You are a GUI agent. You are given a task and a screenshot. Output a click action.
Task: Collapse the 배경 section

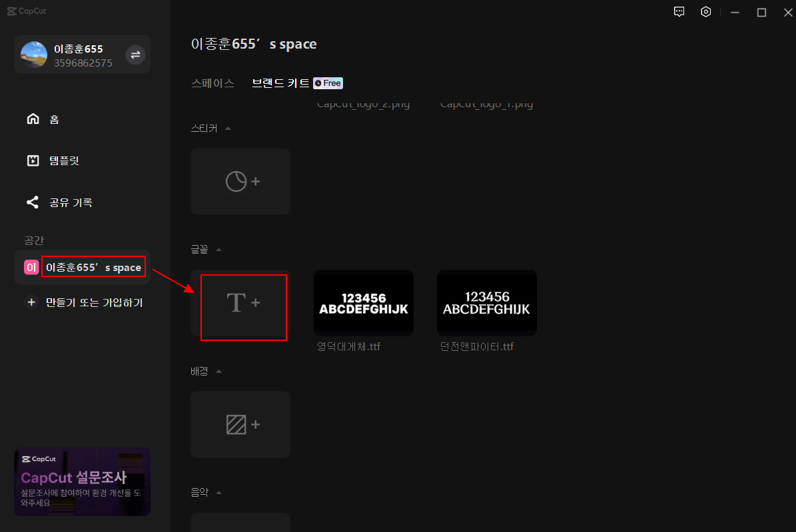(x=218, y=372)
